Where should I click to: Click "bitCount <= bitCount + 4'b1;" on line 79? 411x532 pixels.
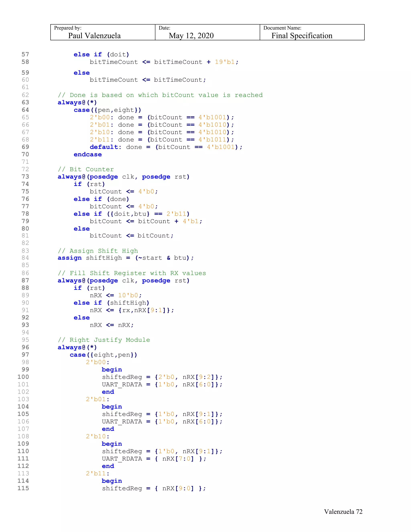[x=146, y=221]
